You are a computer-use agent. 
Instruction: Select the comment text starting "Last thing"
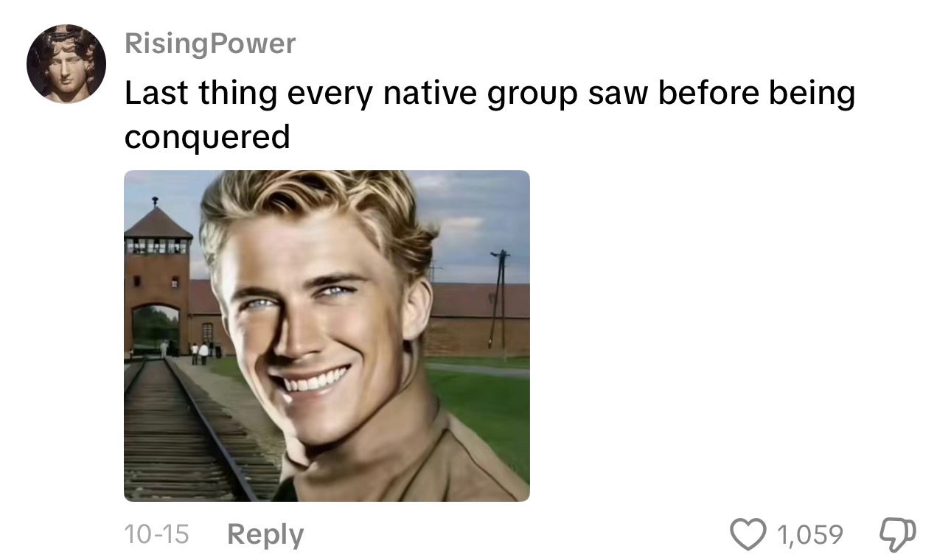[490, 114]
